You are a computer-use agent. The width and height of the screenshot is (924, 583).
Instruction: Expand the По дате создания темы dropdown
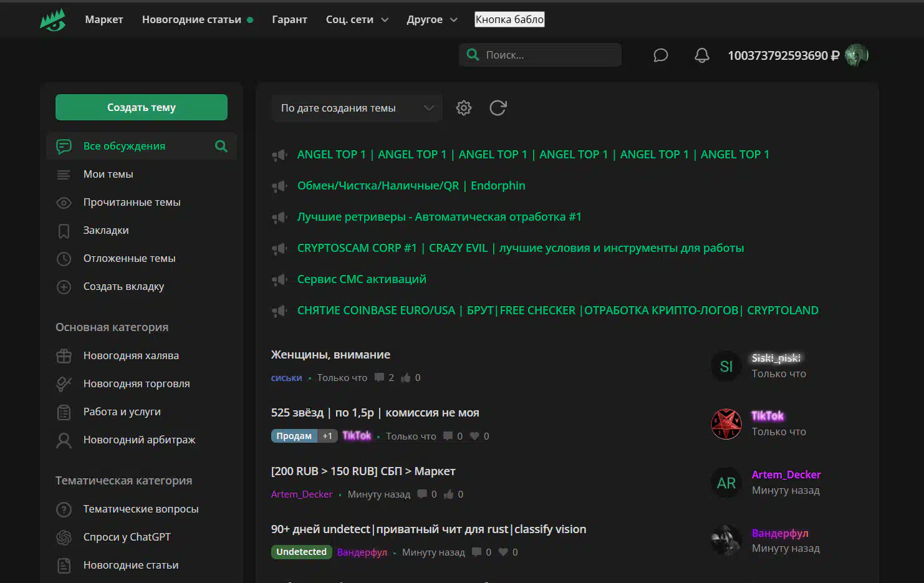click(x=357, y=108)
